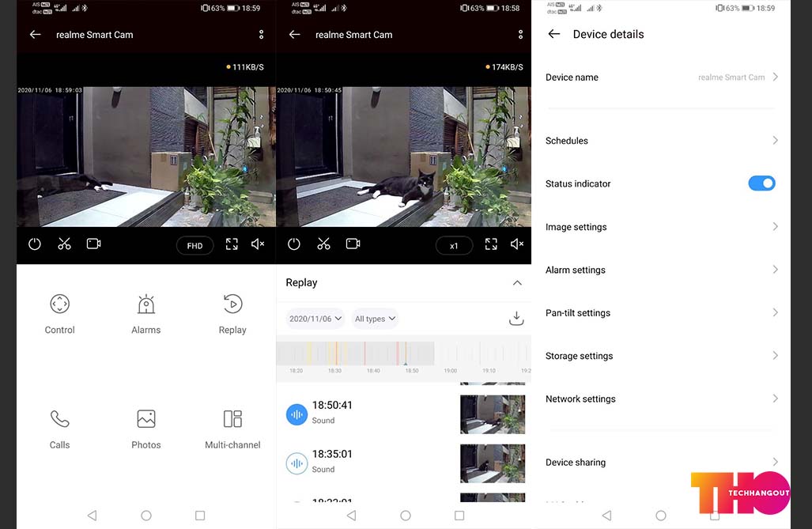Select the 18:35:01 timestamp text
The height and width of the screenshot is (529, 812).
click(332, 454)
